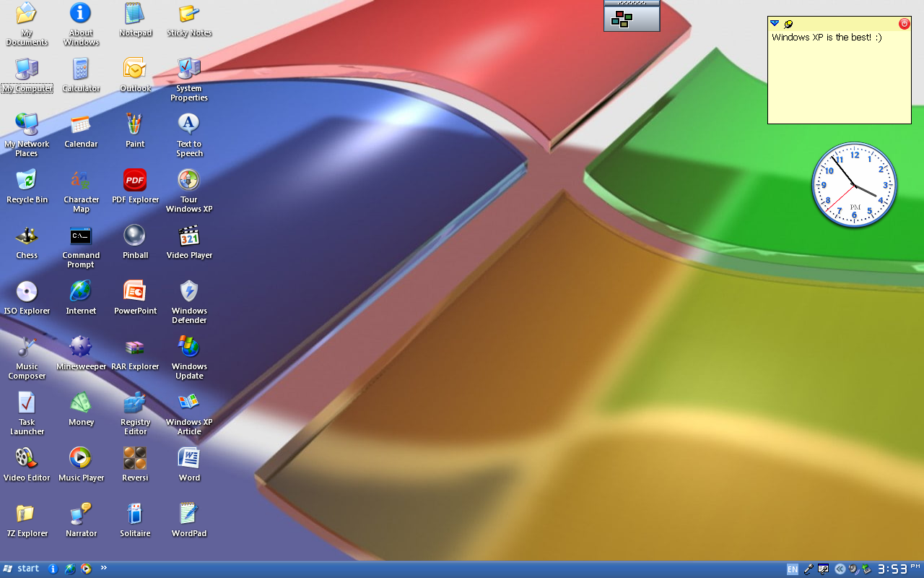This screenshot has height=578, width=924.
Task: Open the Windows Defender icon
Action: [189, 301]
